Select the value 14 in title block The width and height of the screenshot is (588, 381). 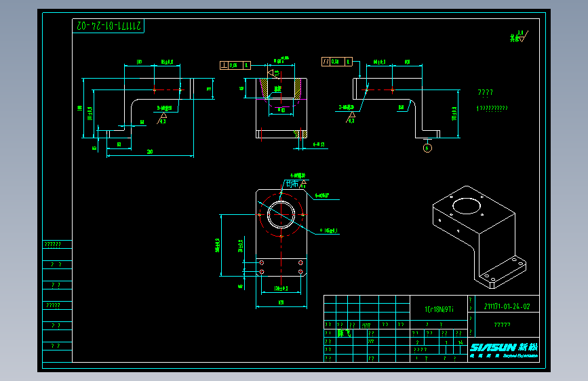pyautogui.click(x=460, y=342)
